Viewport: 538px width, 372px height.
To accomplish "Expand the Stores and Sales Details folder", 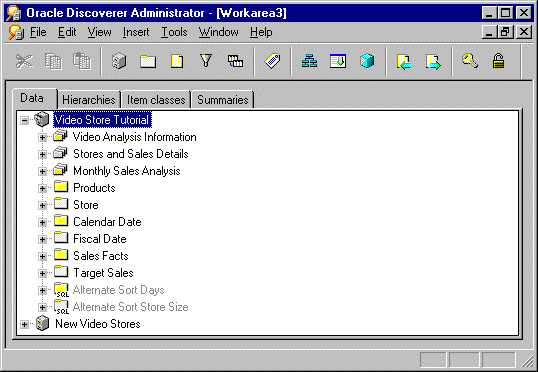I will [42, 154].
